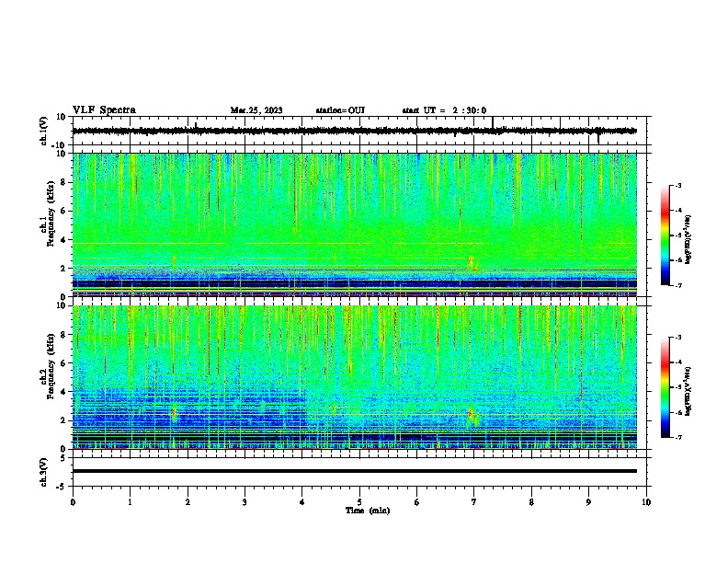Click the "-3" tick on ch.1 colorbar
This screenshot has height=563, width=728.
point(677,185)
